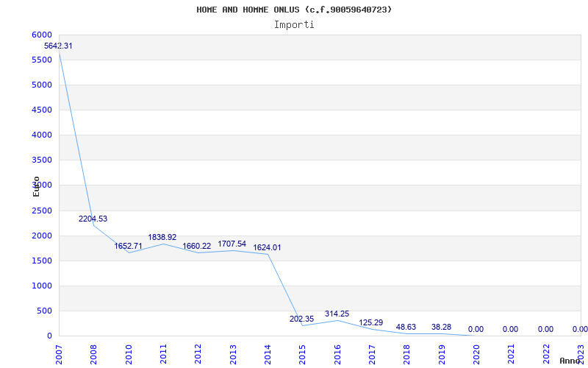
Task: Click the Euro y-axis title
Action: tap(36, 186)
